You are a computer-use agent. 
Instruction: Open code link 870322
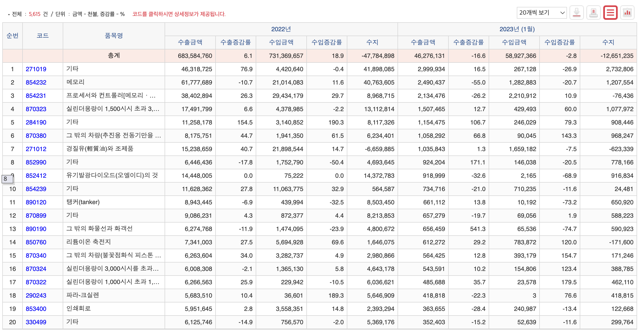36,282
